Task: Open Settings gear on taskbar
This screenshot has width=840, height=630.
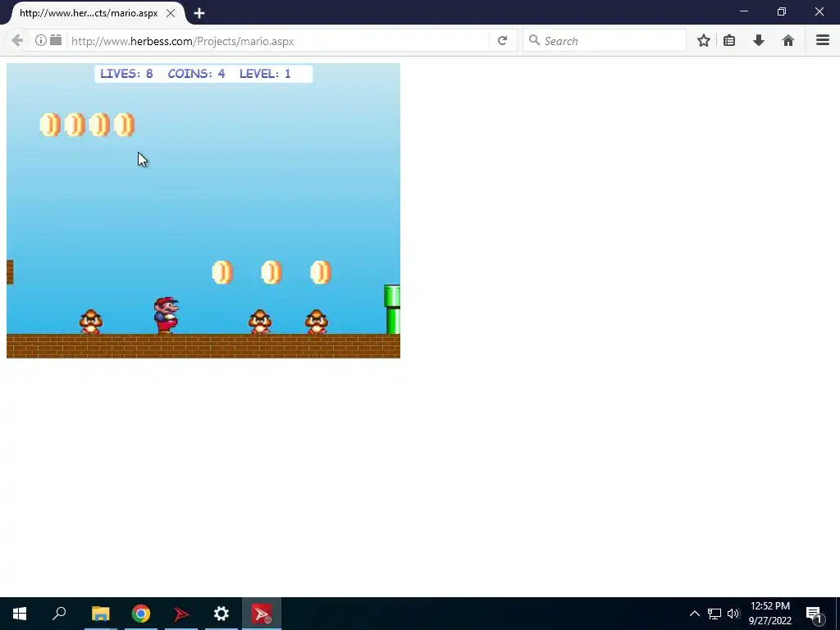Action: [221, 614]
